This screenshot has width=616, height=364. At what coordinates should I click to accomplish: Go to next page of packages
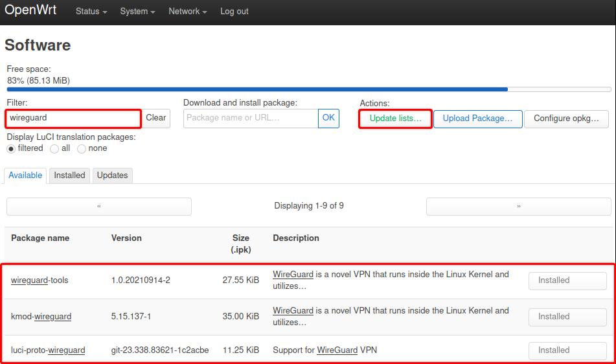click(519, 206)
